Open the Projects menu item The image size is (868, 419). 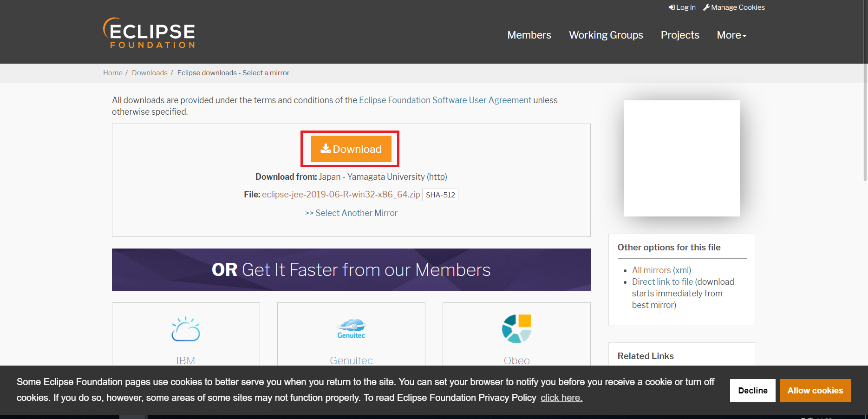click(x=680, y=35)
